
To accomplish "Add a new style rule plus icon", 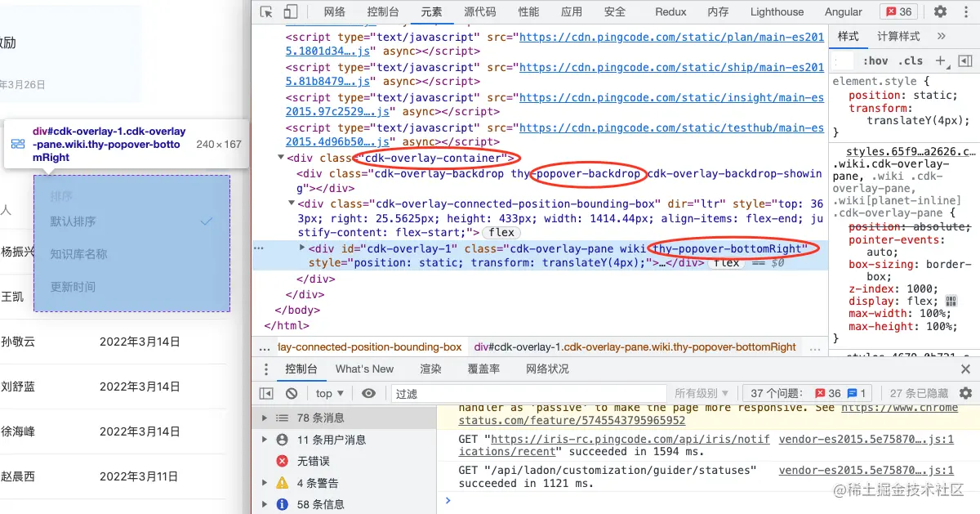I will pyautogui.click(x=941, y=60).
